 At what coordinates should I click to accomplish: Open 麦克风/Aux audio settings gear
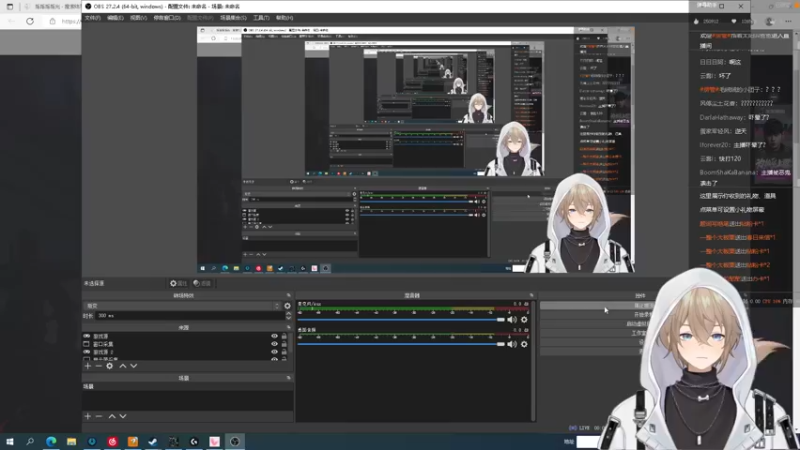coord(524,320)
